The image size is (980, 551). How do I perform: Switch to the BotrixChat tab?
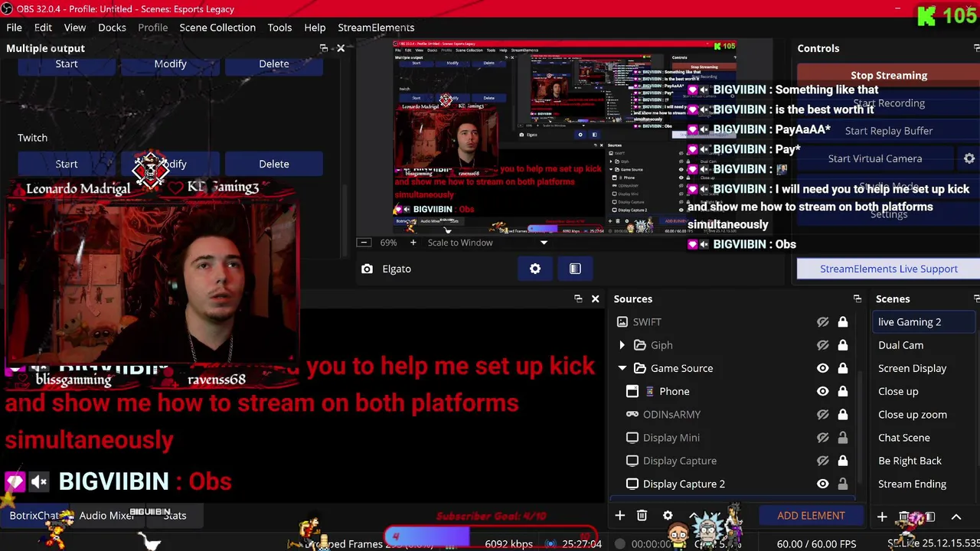34,516
